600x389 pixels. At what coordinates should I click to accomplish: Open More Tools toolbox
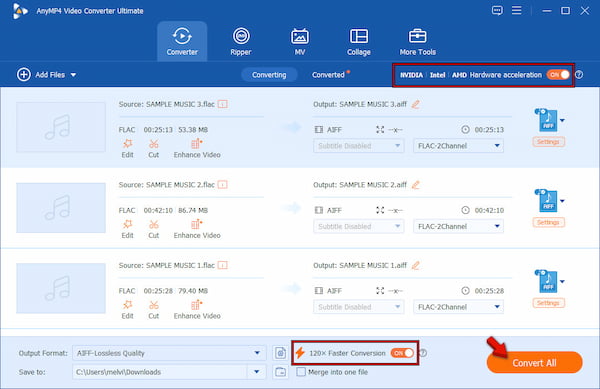pos(417,42)
